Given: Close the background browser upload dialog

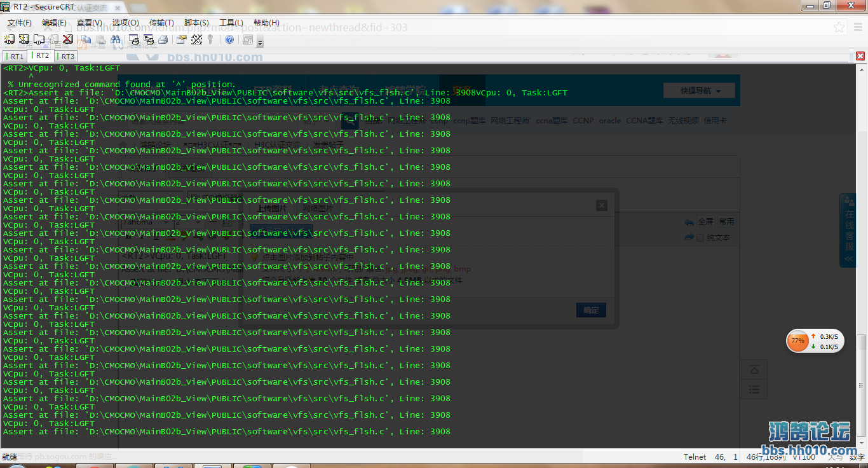Looking at the screenshot, I should pos(602,205).
